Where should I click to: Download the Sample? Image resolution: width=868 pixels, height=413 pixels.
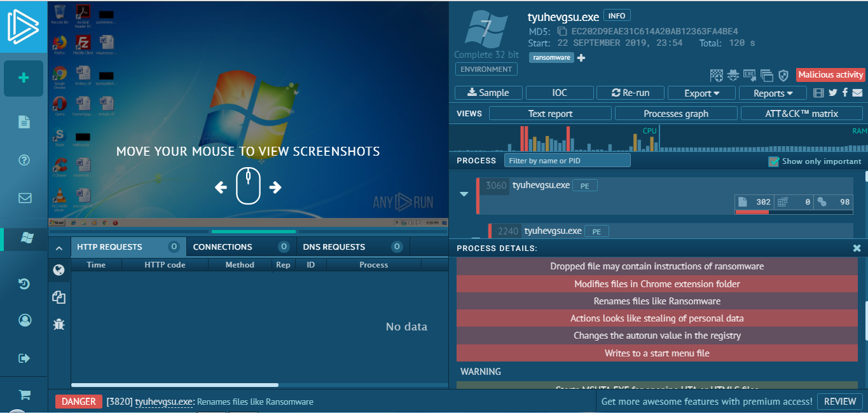click(488, 93)
